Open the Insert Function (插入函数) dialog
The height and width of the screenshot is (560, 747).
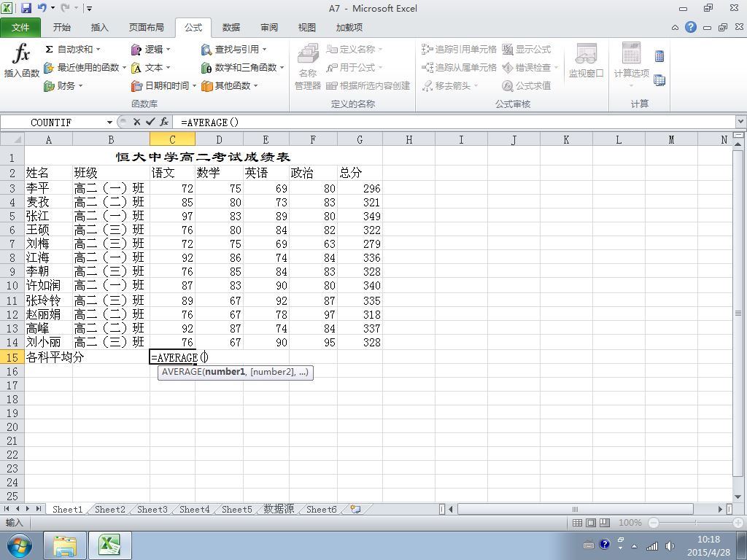click(21, 61)
